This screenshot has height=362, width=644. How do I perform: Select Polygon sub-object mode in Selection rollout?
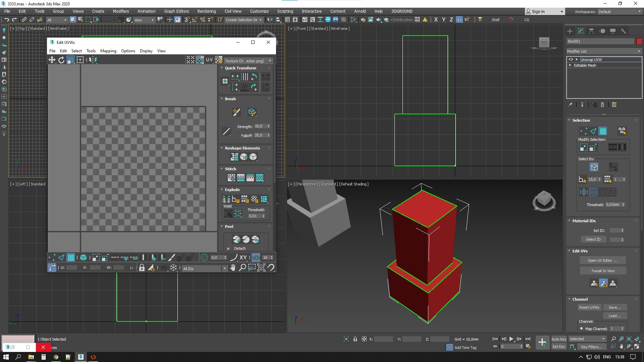(603, 131)
